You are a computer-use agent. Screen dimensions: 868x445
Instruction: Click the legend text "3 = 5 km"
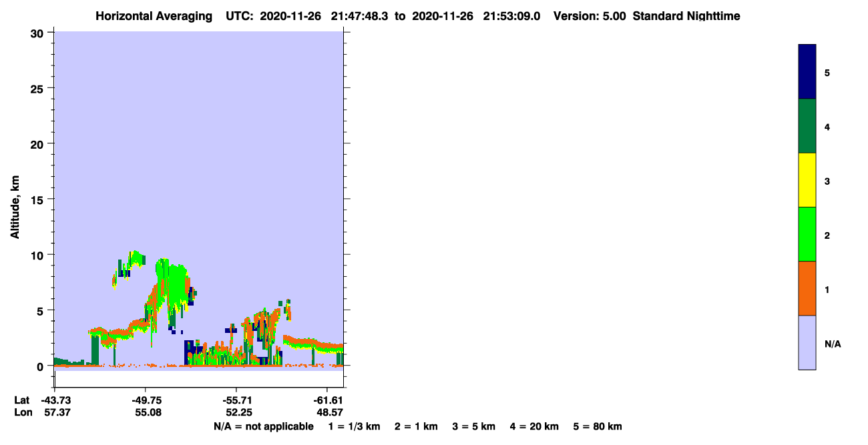tap(474, 427)
